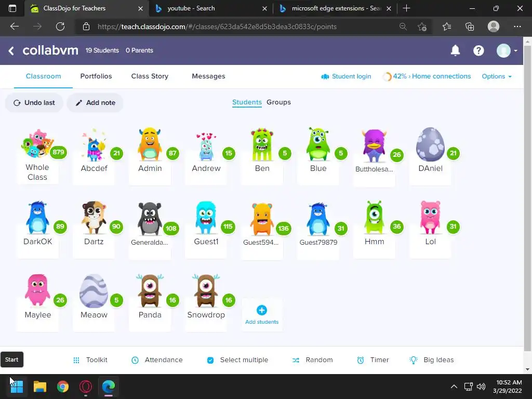Viewport: 532px width, 399px height.
Task: Open a new browser tab
Action: point(406,8)
